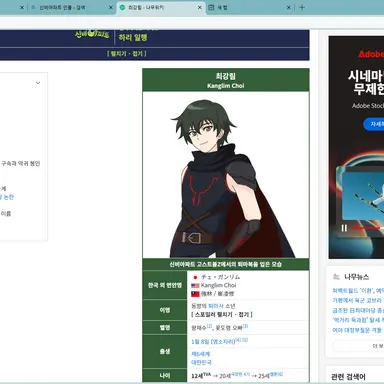Click the Adobe ad video progress bar
This screenshot has height=384, width=384.
[x=368, y=228]
